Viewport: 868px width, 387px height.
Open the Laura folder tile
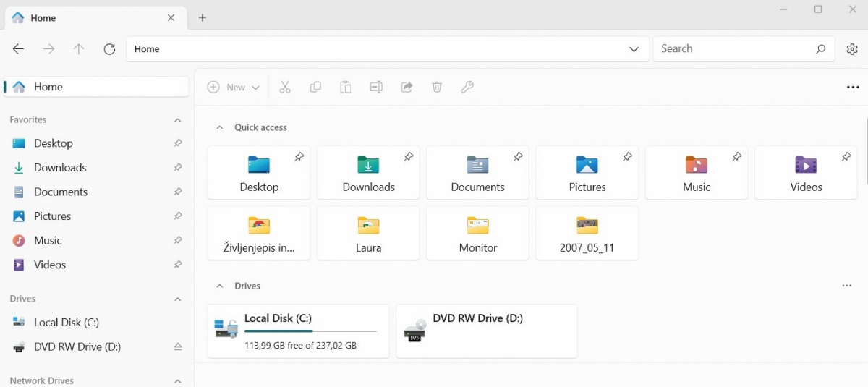point(368,233)
